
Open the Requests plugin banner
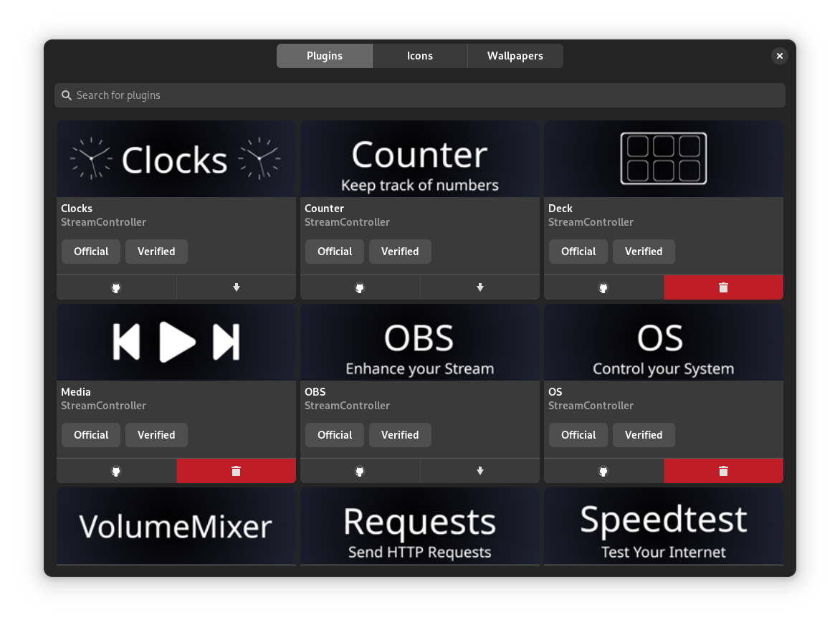pos(420,526)
